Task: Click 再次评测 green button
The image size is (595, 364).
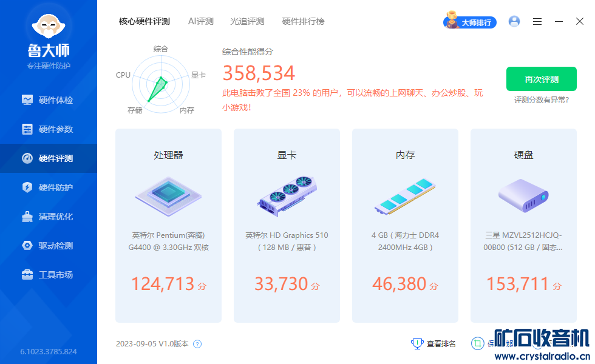Action: point(541,79)
